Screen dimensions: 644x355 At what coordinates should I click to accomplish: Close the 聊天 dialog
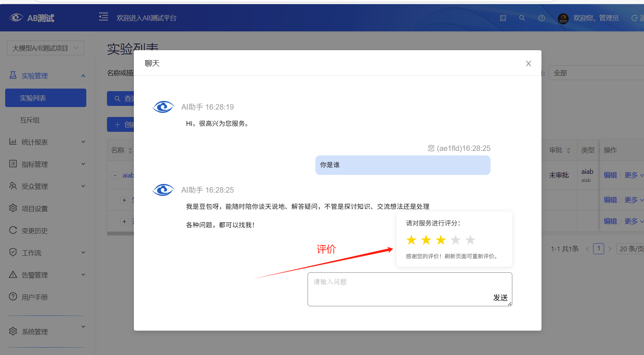click(x=528, y=63)
